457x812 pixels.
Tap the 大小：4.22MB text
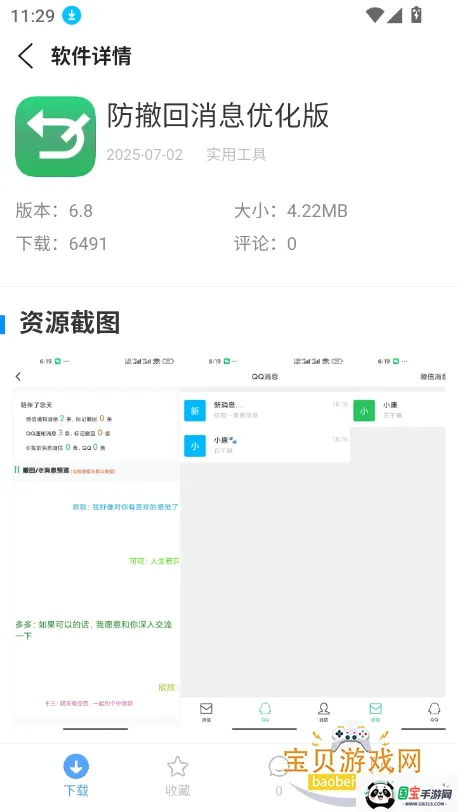click(x=291, y=211)
